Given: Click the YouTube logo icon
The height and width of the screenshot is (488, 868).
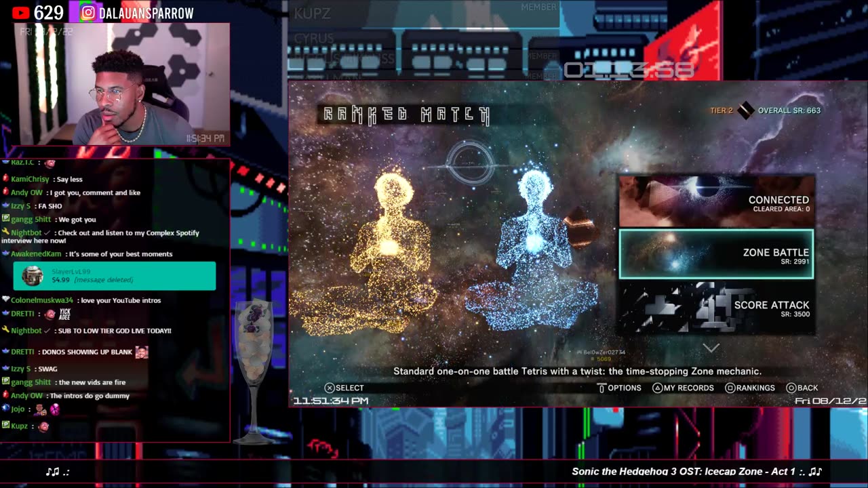Looking at the screenshot, I should click(21, 12).
